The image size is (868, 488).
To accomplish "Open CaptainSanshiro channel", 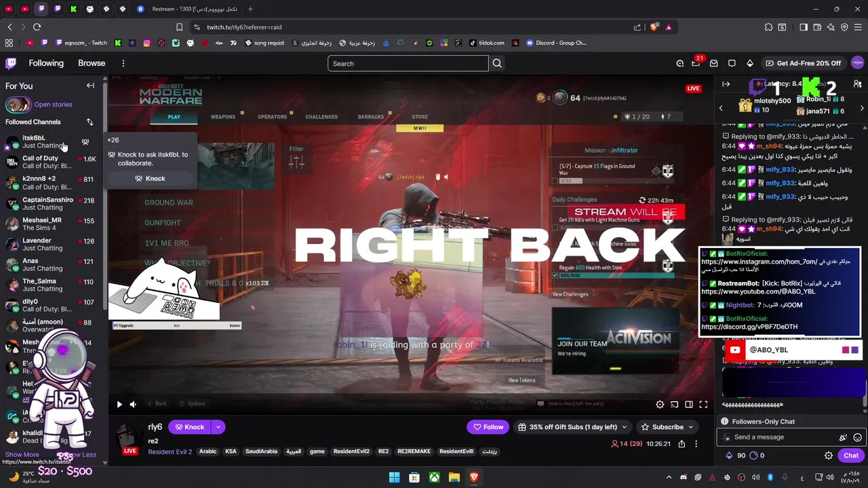I will click(x=51, y=203).
